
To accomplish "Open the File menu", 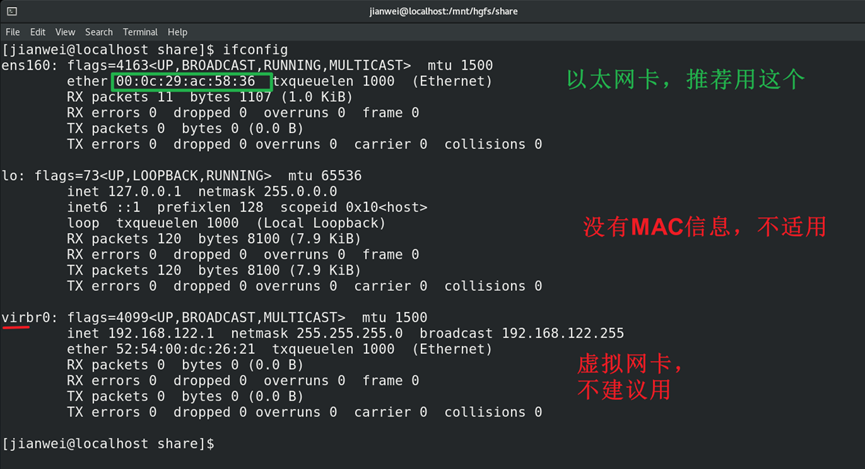I will [x=13, y=32].
